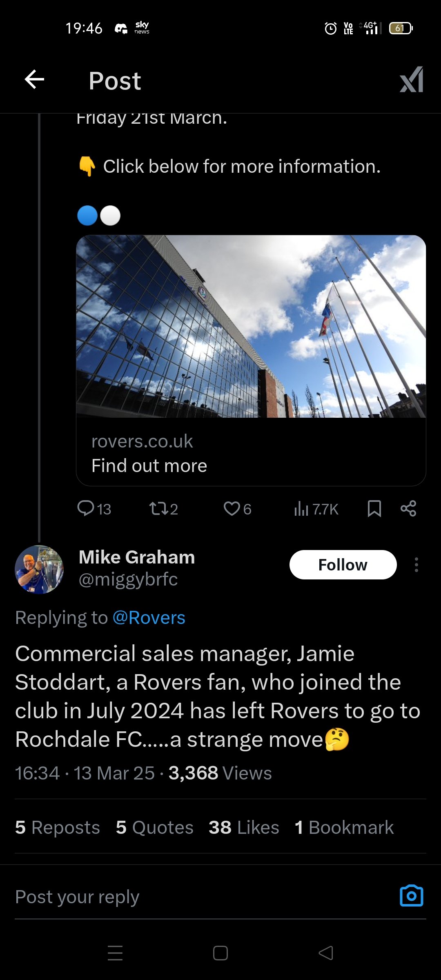Viewport: 441px width, 980px height.
Task: Open Grok xAI icon in header
Action: pos(411,80)
